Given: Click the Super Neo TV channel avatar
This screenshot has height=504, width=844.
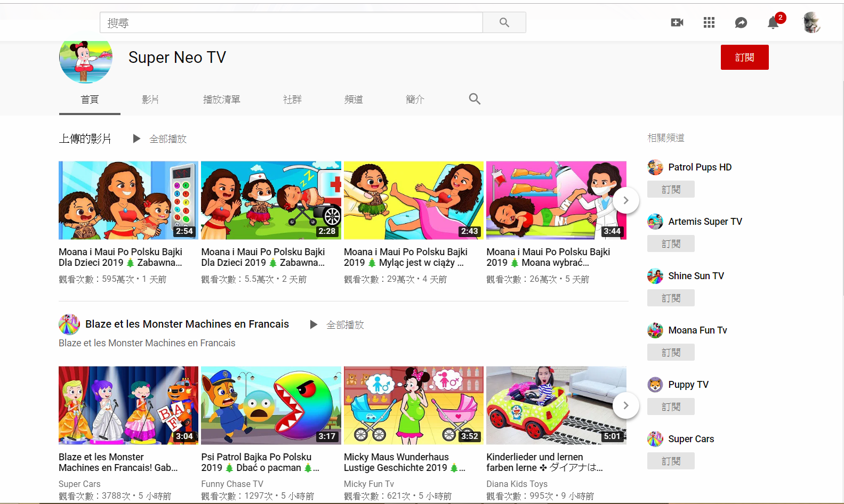Looking at the screenshot, I should [x=86, y=60].
